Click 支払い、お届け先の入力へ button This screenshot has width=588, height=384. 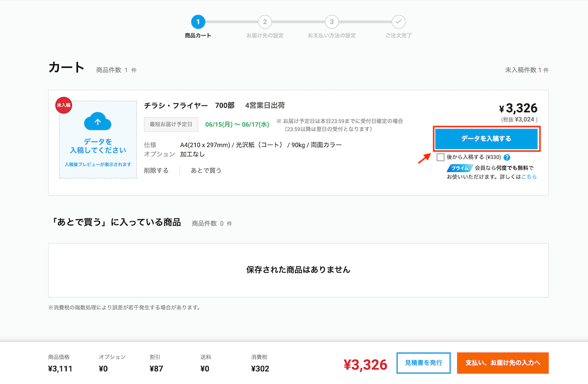coord(503,363)
